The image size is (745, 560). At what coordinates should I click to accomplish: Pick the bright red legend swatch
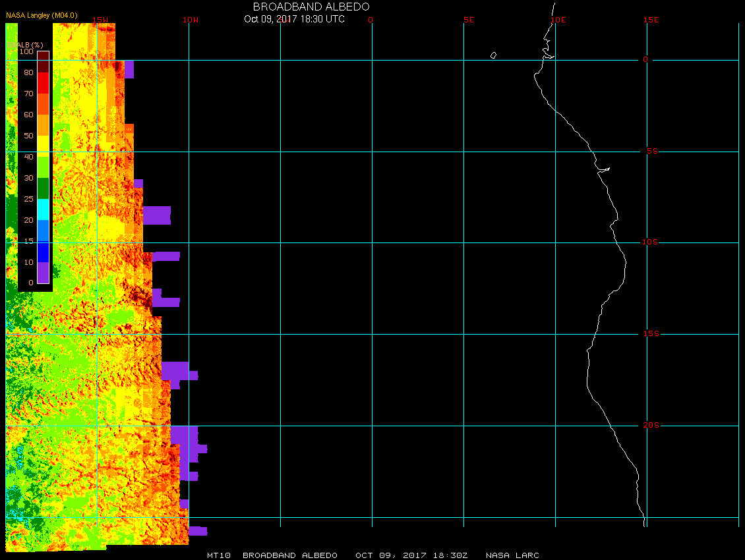(x=43, y=82)
